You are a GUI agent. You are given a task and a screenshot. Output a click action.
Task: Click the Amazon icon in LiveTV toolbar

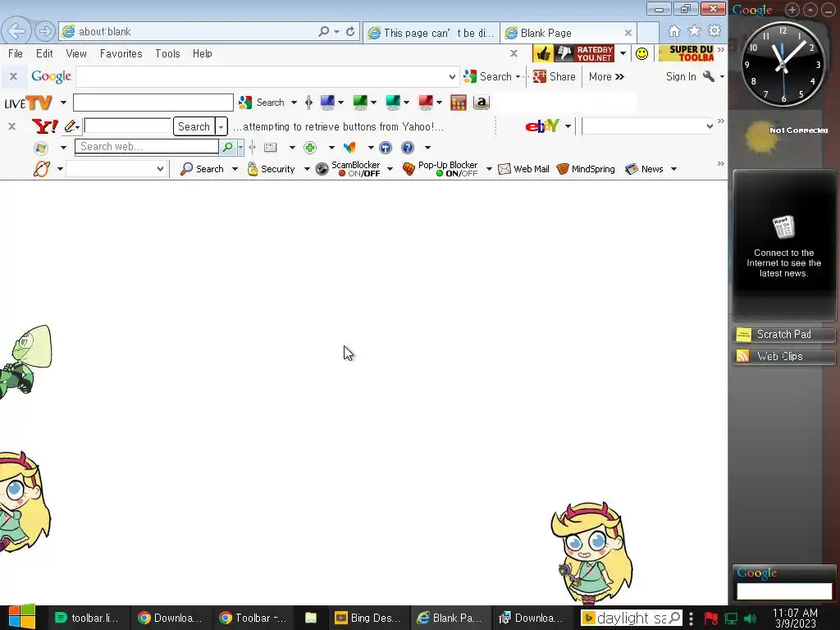(x=481, y=103)
